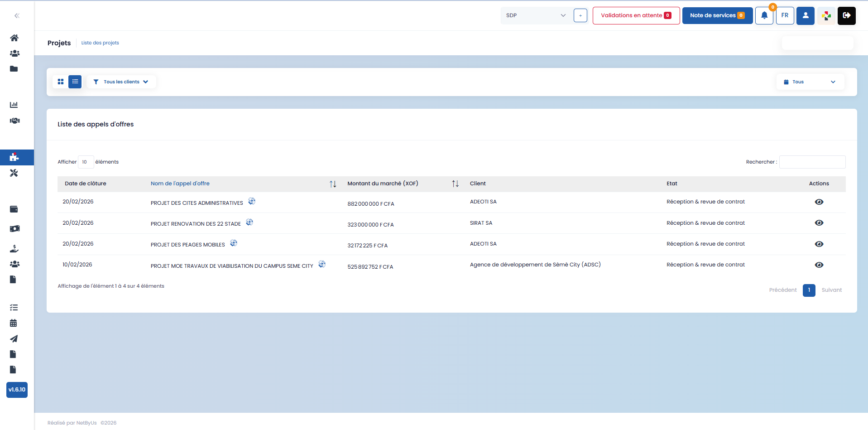Open Note de services button

[x=717, y=15]
